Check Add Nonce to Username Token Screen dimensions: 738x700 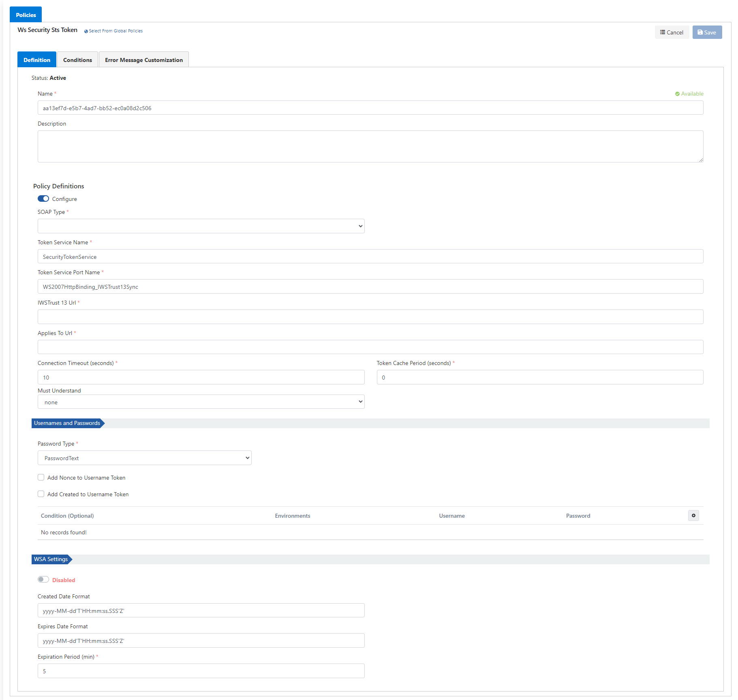click(x=41, y=477)
